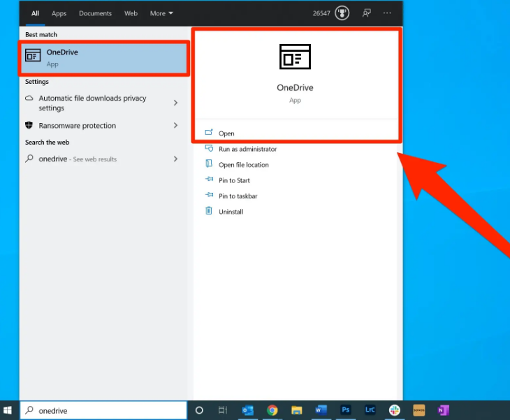Viewport: 510px width, 420px height.
Task: Launch OneNote from the taskbar
Action: (444, 410)
